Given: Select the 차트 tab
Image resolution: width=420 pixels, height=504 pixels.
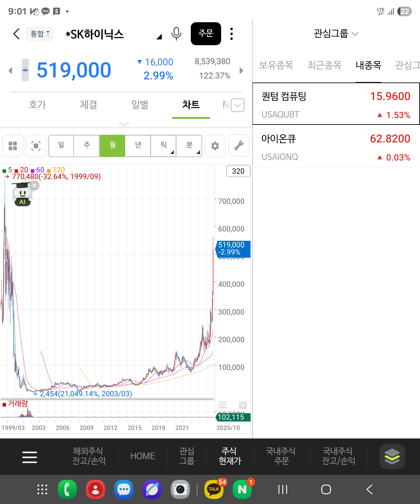Looking at the screenshot, I should pos(191,105).
